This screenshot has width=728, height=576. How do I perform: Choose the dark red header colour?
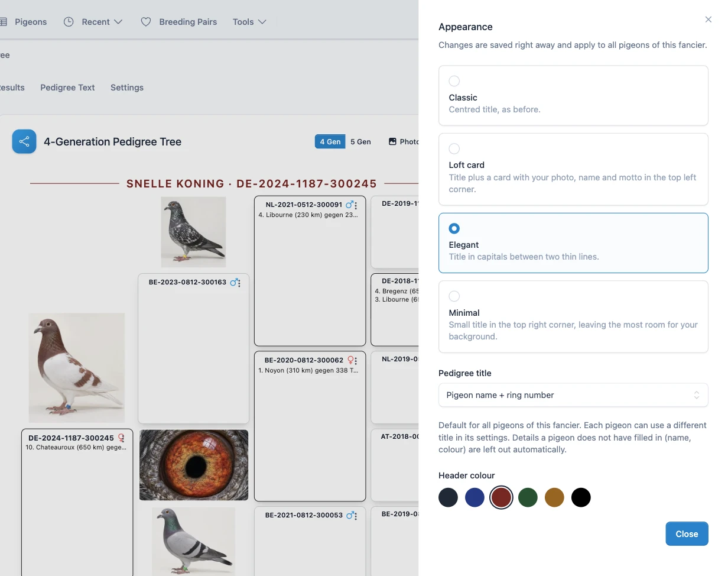501,497
